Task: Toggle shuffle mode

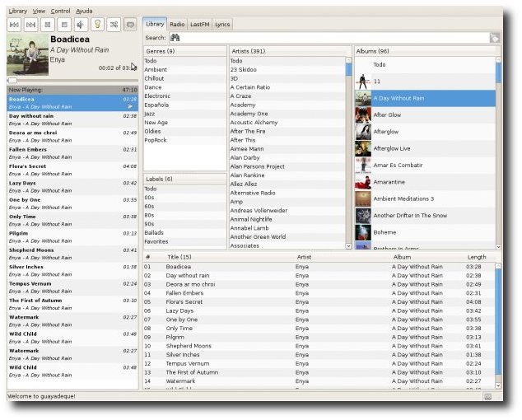Action: point(114,25)
